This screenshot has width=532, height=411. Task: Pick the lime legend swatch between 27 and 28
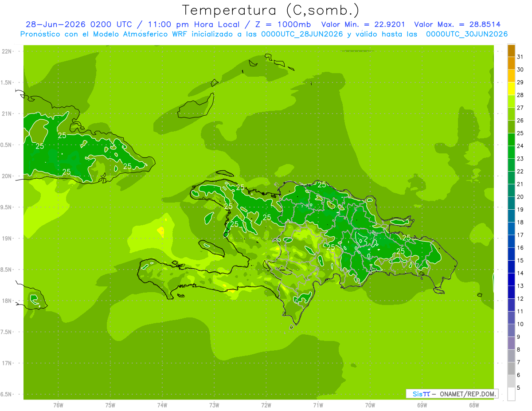(511, 102)
